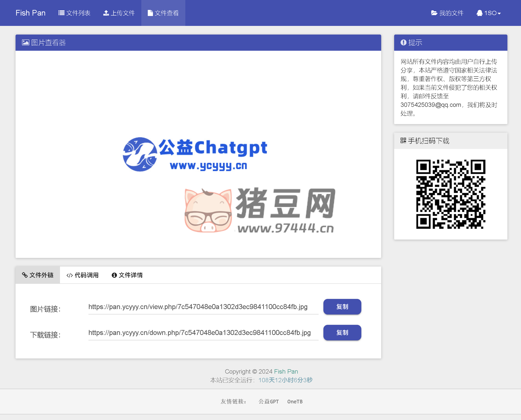Click the picture icon in 图片查看器 header
Screen dimensions: 521x420
click(26, 43)
